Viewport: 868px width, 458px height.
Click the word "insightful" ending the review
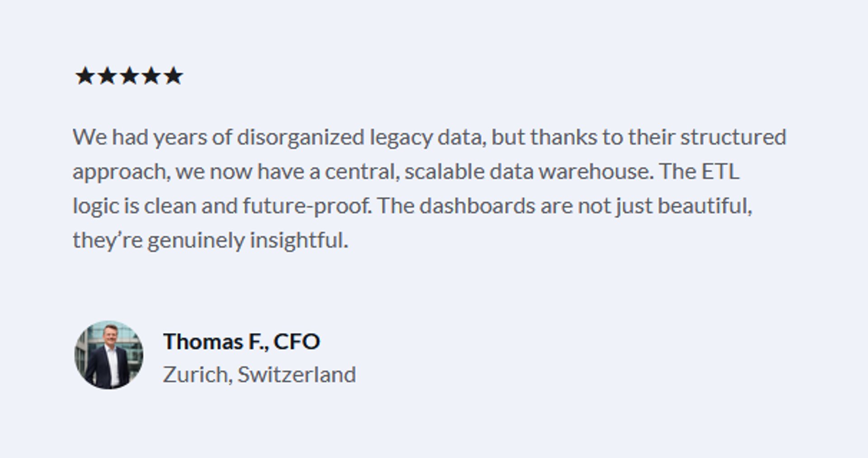(x=299, y=241)
